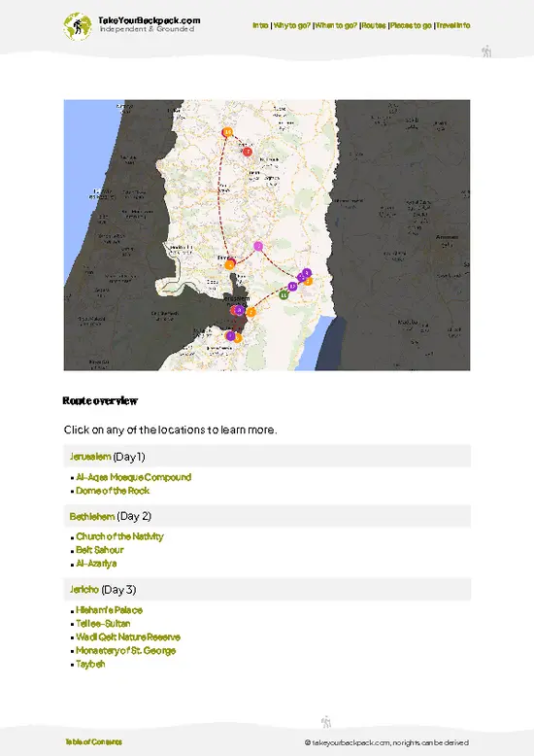Image resolution: width=534 pixels, height=756 pixels.
Task: Open the Jerusalem (Day 1) link
Action: click(x=90, y=456)
